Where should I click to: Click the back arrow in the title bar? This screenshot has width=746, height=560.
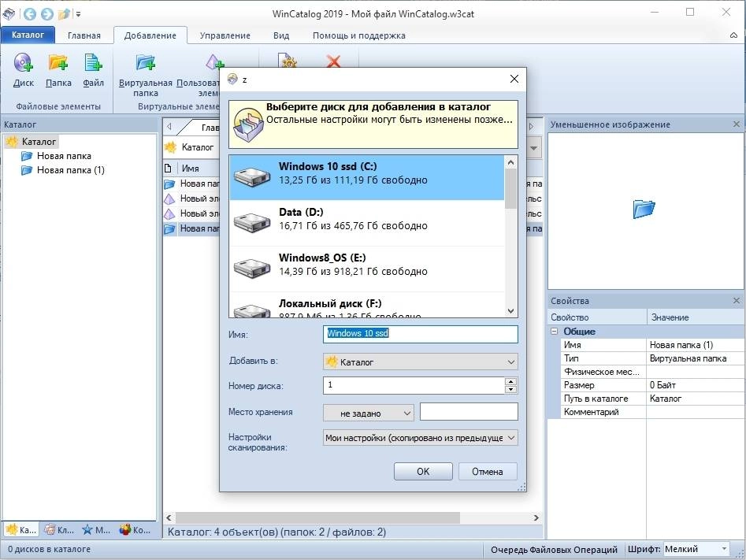click(29, 14)
